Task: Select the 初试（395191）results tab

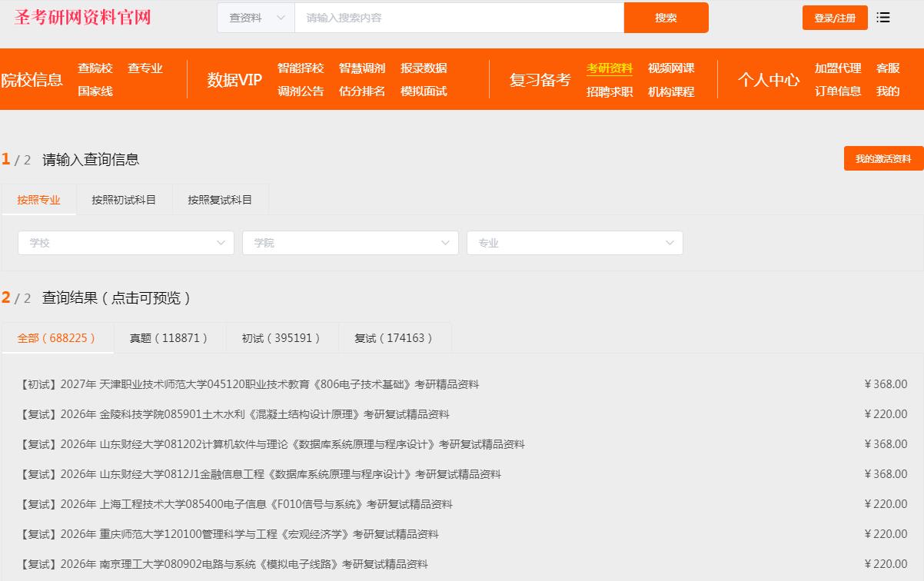Action: point(282,338)
